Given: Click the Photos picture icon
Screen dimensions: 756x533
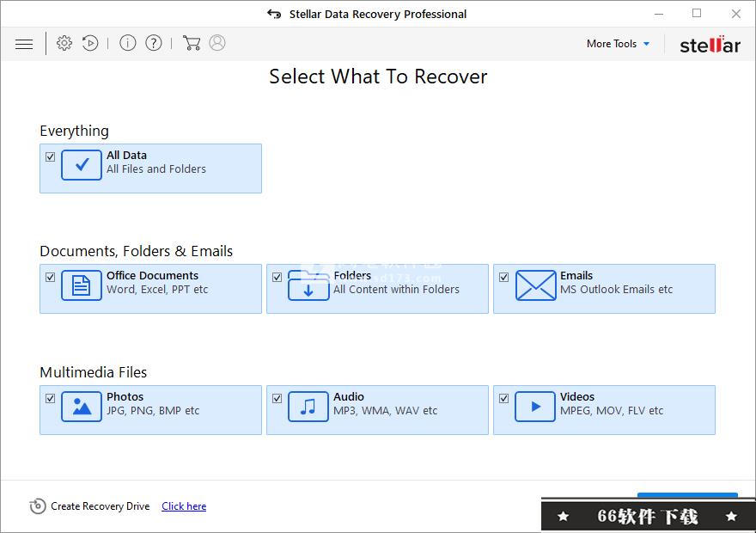Looking at the screenshot, I should point(82,407).
